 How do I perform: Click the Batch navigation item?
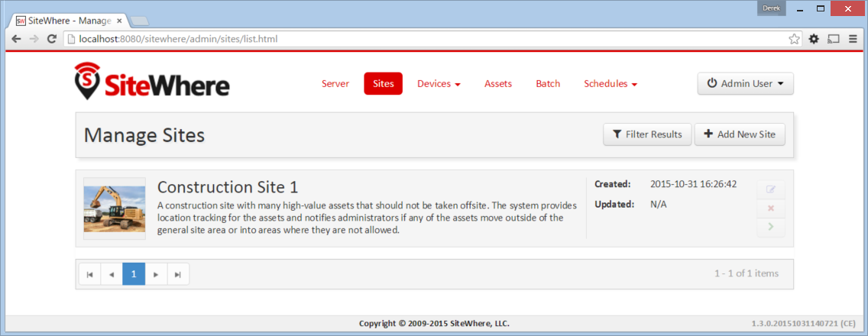coord(548,84)
